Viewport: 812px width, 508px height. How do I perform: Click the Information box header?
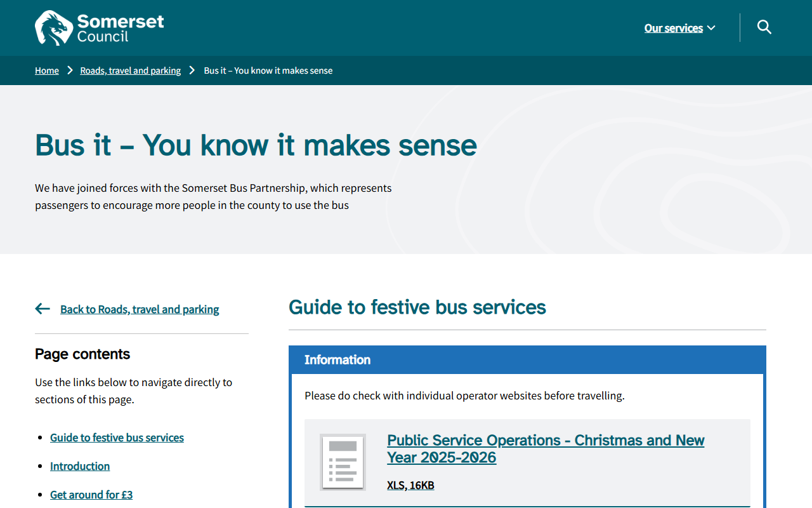(527, 360)
